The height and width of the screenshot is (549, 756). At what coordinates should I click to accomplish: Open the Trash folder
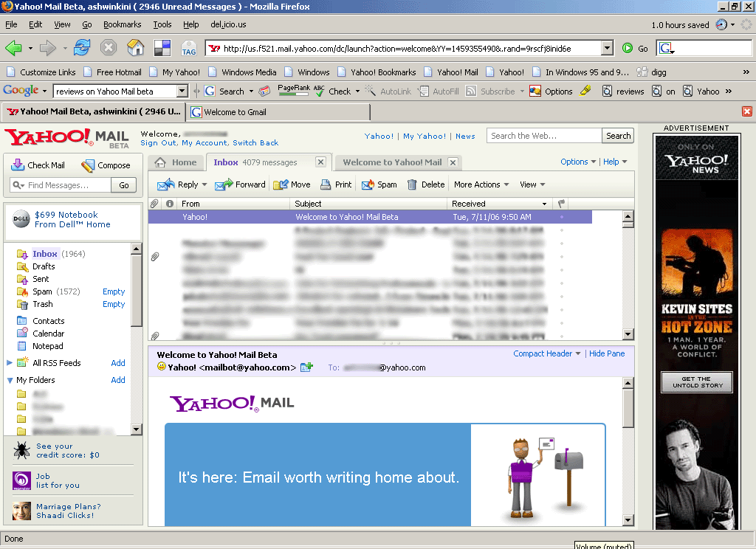[x=42, y=304]
